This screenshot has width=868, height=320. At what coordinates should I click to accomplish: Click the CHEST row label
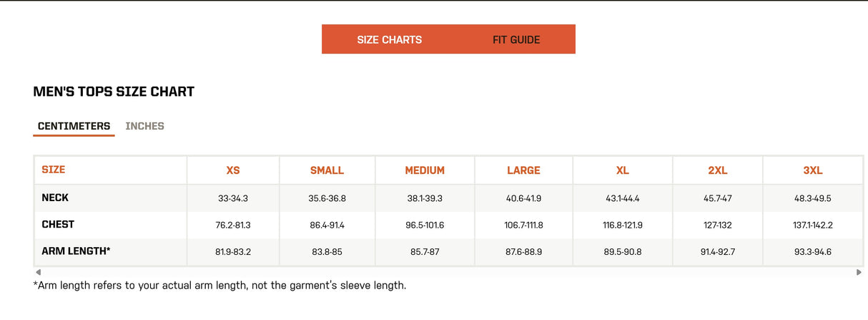point(58,224)
